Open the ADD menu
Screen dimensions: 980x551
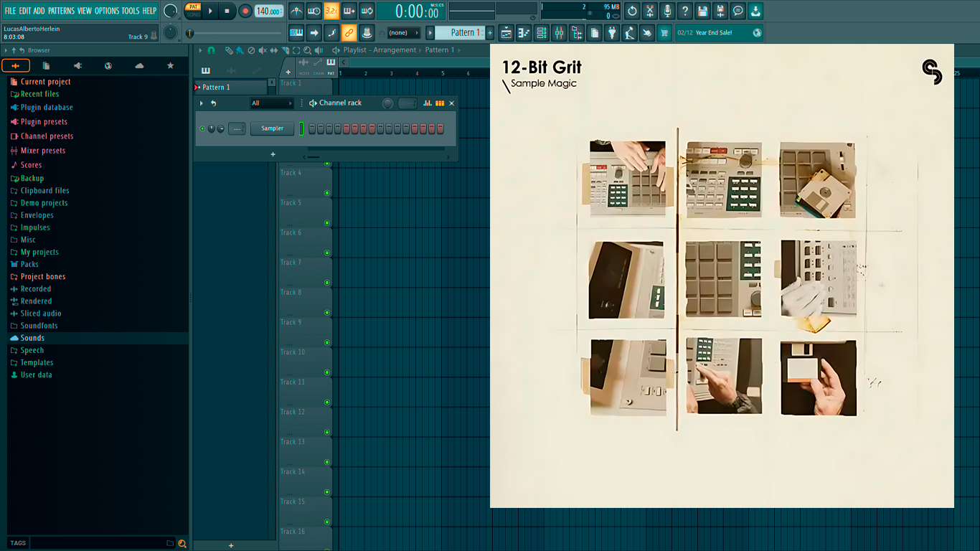tap(39, 11)
